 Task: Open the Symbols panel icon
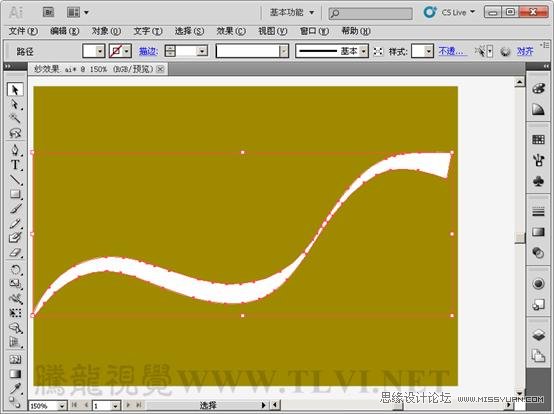(538, 182)
